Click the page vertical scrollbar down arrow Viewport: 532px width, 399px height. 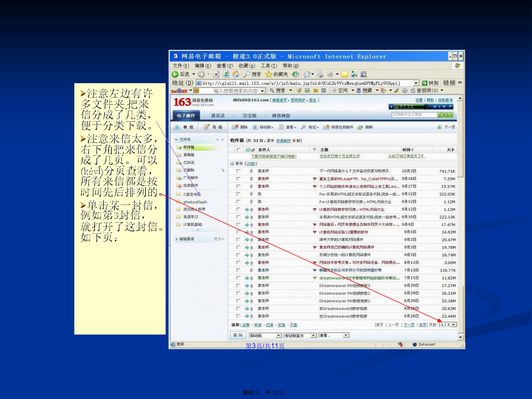pos(461,337)
